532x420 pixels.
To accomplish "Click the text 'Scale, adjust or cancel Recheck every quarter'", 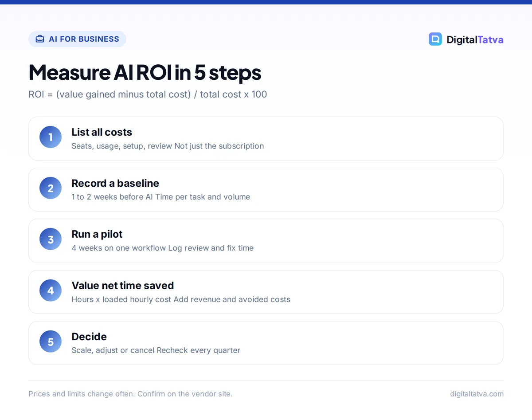I will [156, 350].
